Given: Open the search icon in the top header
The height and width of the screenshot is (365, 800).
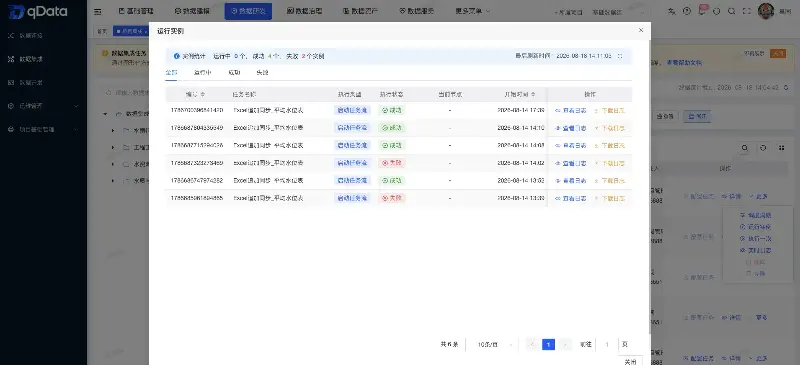Looking at the screenshot, I should click(731, 11).
